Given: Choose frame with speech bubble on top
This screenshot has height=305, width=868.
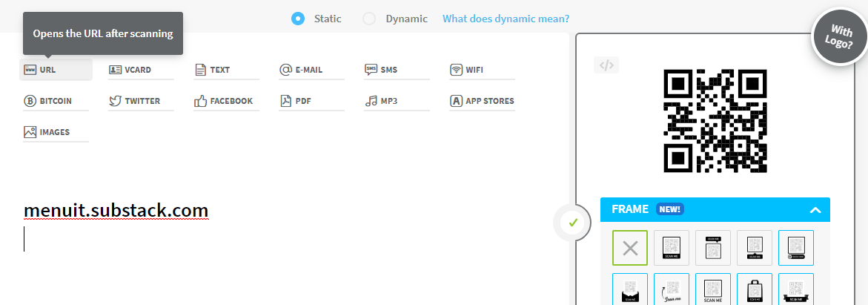Looking at the screenshot, I should [x=713, y=248].
